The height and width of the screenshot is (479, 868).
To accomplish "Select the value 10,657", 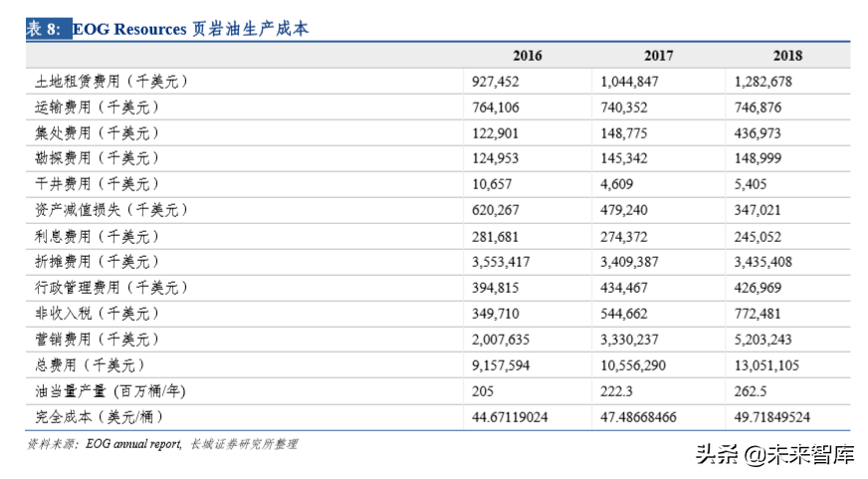I will tap(492, 184).
